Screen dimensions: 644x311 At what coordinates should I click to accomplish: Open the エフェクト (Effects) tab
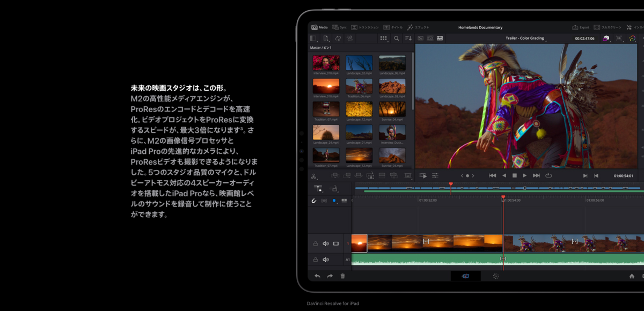[x=418, y=27]
